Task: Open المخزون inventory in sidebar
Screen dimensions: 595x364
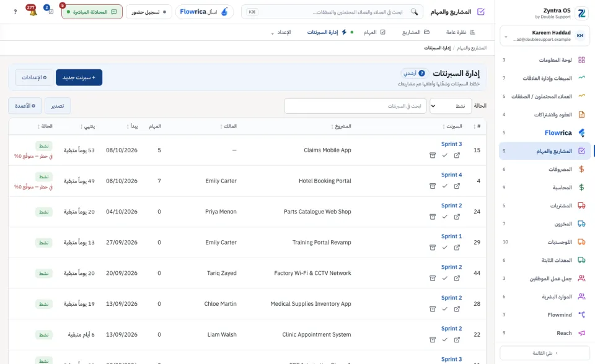Action: [545, 223]
